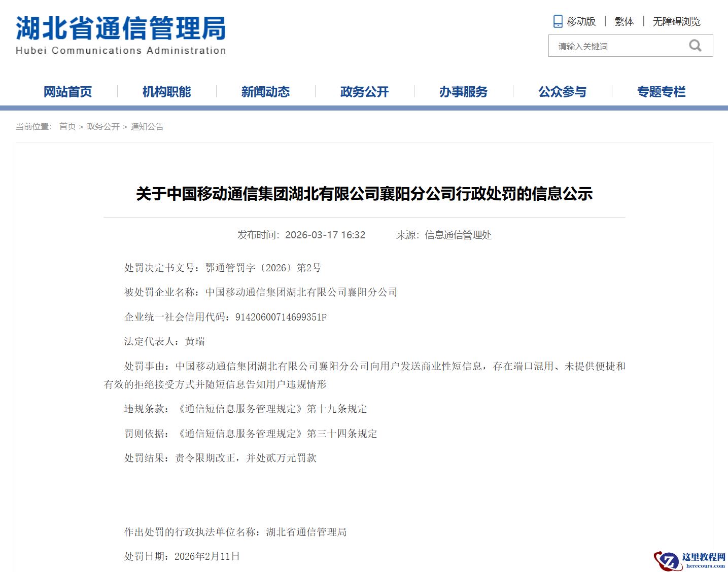
Task: Click the mobile phone icon beside 移动版
Action: 558,21
